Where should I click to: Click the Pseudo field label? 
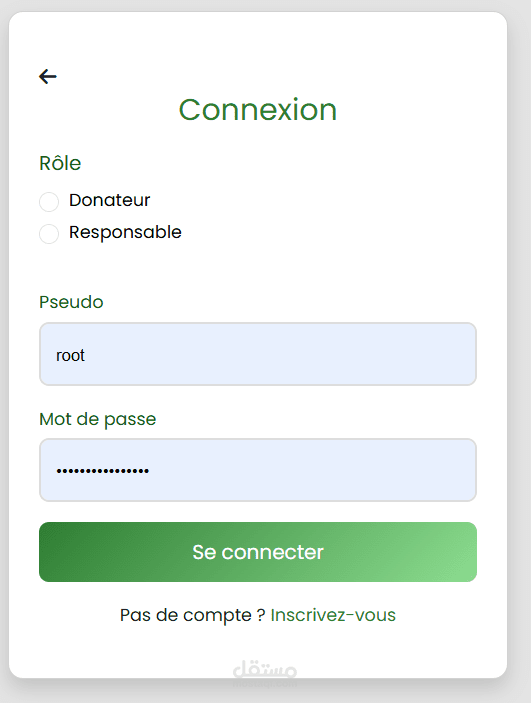(x=71, y=302)
